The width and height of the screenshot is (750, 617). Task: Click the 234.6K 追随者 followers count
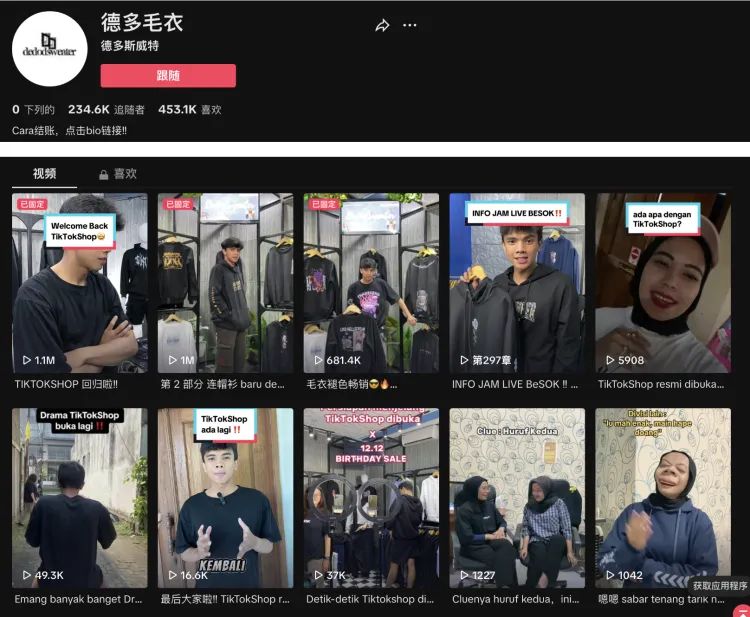106,110
